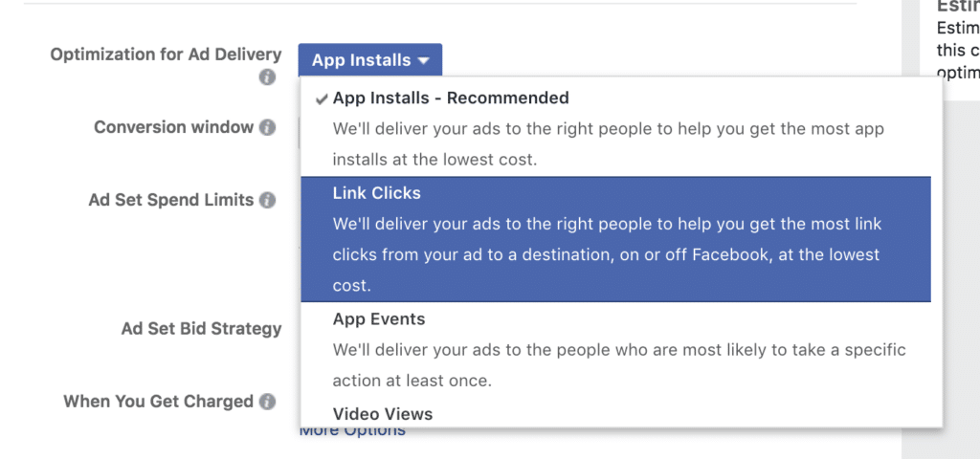The height and width of the screenshot is (459, 980).
Task: Click the Ad Set Bid Strategy label
Action: [201, 328]
